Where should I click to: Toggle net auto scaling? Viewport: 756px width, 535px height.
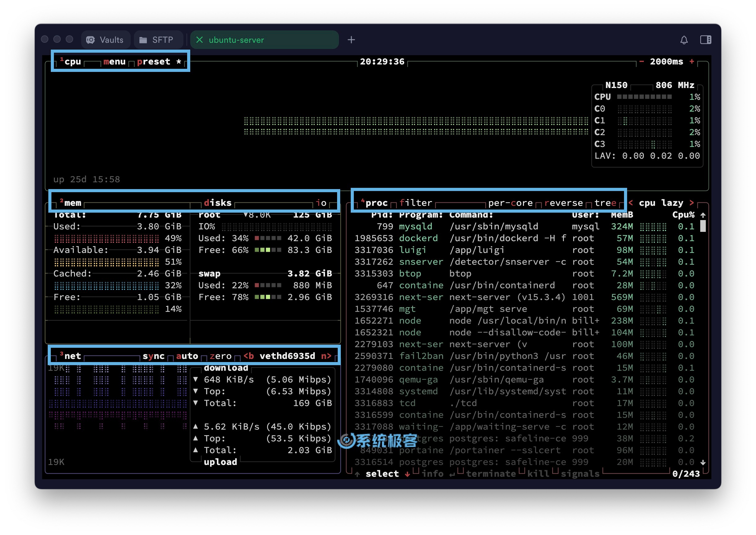[x=187, y=356]
